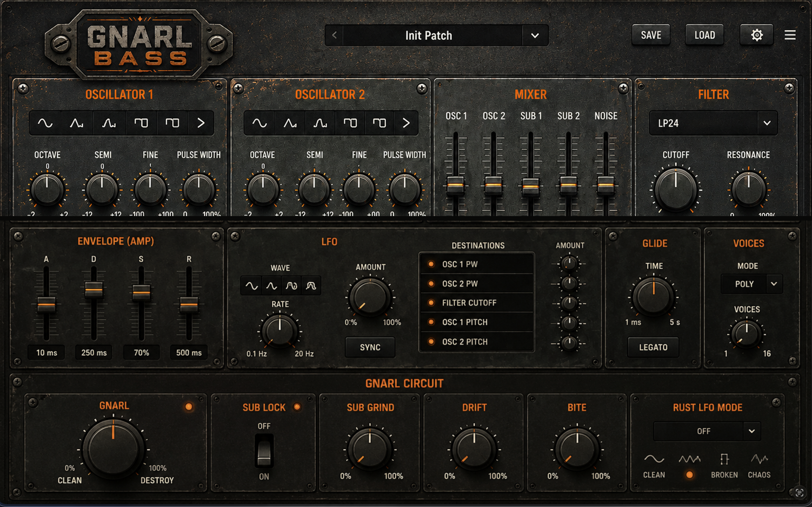Click the large GNARL knob
This screenshot has height=507, width=812.
click(x=113, y=449)
